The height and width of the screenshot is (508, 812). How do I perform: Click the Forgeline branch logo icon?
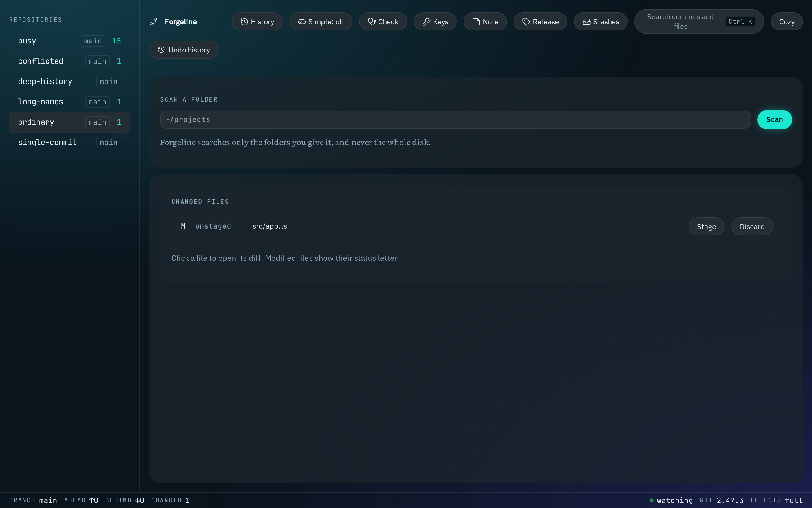coord(153,21)
